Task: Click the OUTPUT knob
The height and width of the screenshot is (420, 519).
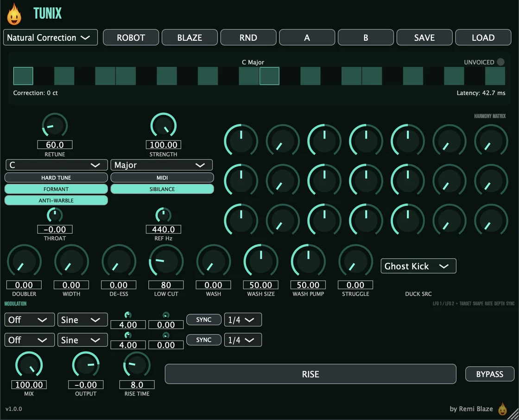Action: [86, 365]
